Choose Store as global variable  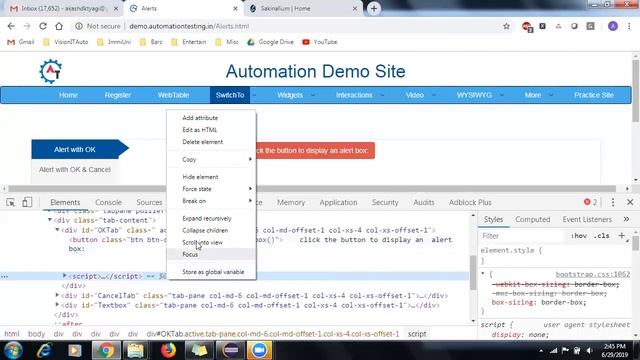(211, 272)
